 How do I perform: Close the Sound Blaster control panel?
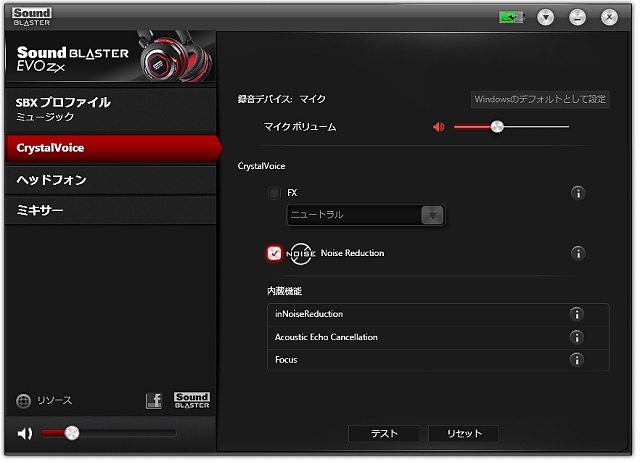(609, 18)
